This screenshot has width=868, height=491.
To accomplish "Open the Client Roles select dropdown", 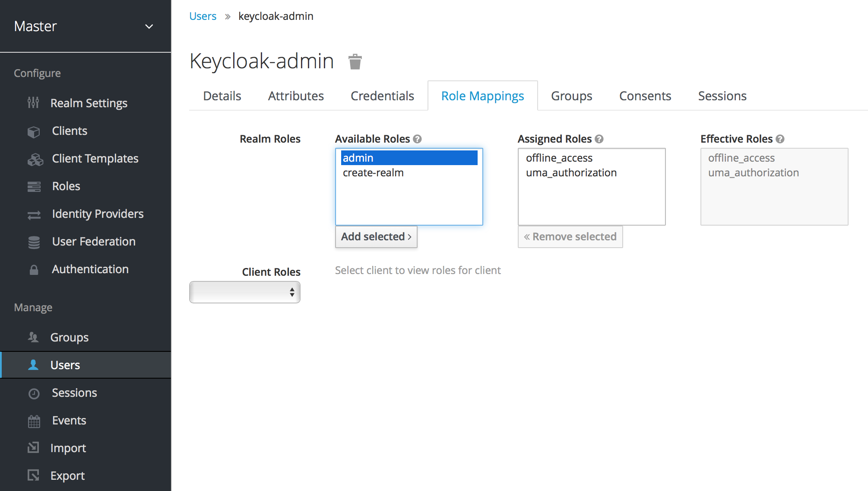I will pos(245,292).
